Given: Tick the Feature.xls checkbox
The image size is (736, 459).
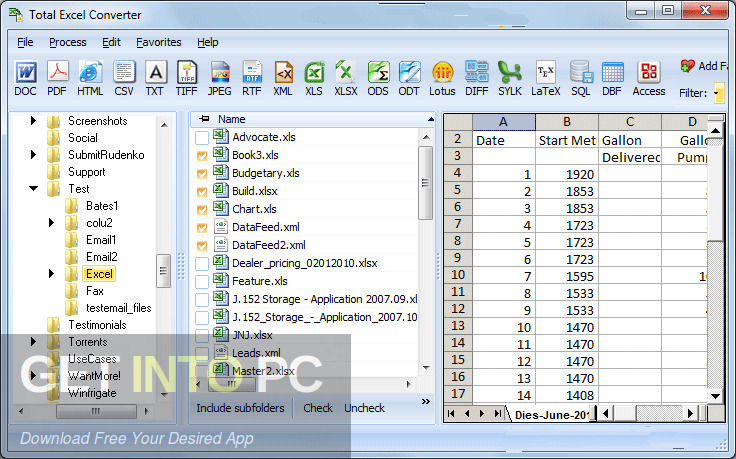Looking at the screenshot, I should tap(202, 282).
